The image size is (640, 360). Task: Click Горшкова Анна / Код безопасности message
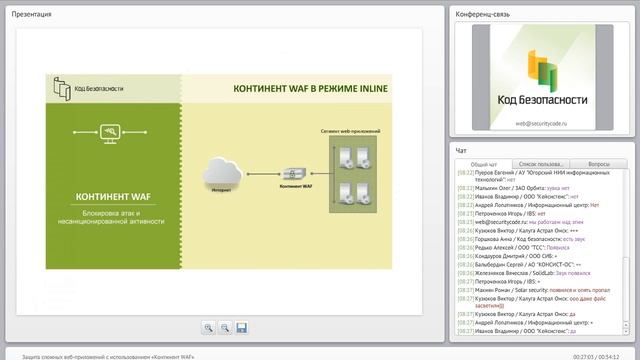521,239
